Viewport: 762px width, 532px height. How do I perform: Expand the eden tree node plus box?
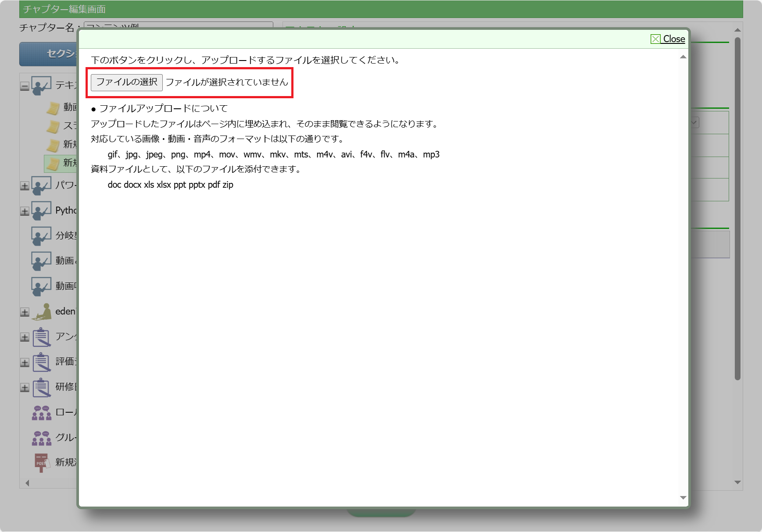click(25, 312)
